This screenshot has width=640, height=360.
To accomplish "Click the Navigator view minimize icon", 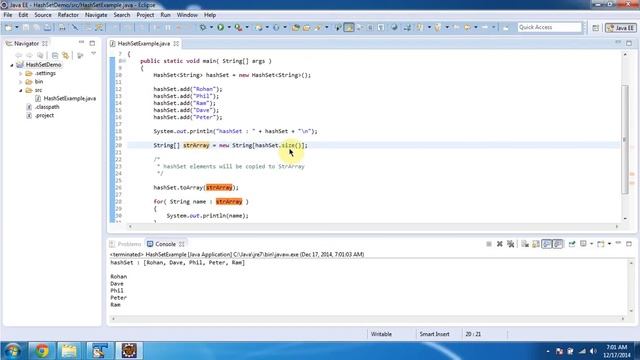I will (x=81, y=42).
